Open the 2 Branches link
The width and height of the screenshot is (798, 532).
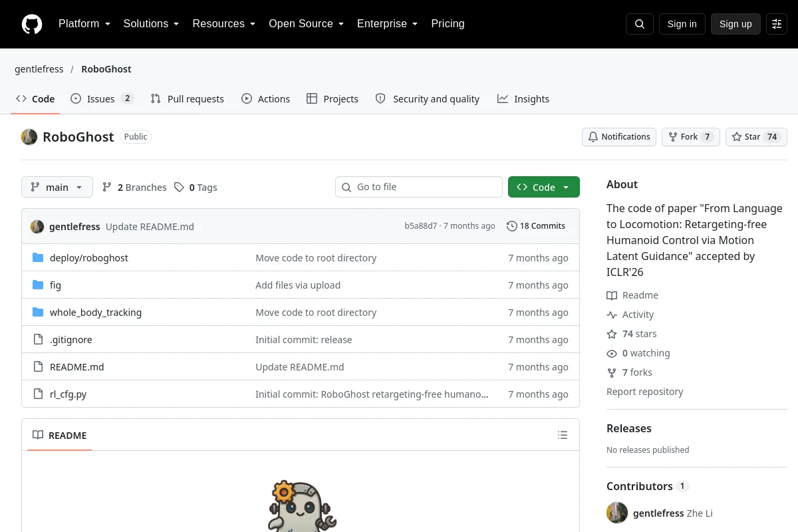(x=134, y=188)
